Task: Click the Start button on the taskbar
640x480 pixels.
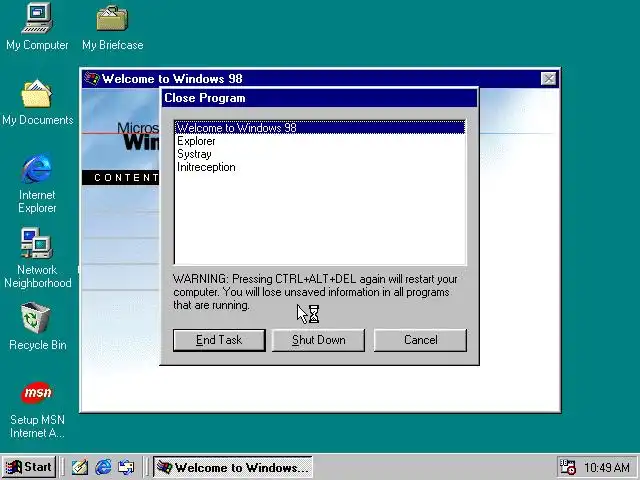Action: [29, 467]
